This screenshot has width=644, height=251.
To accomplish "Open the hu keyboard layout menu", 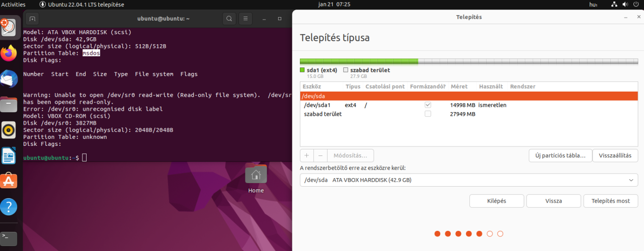I will click(x=594, y=4).
